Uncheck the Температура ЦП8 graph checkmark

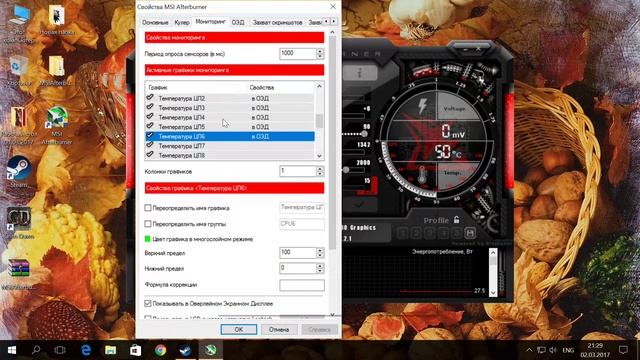[150, 155]
